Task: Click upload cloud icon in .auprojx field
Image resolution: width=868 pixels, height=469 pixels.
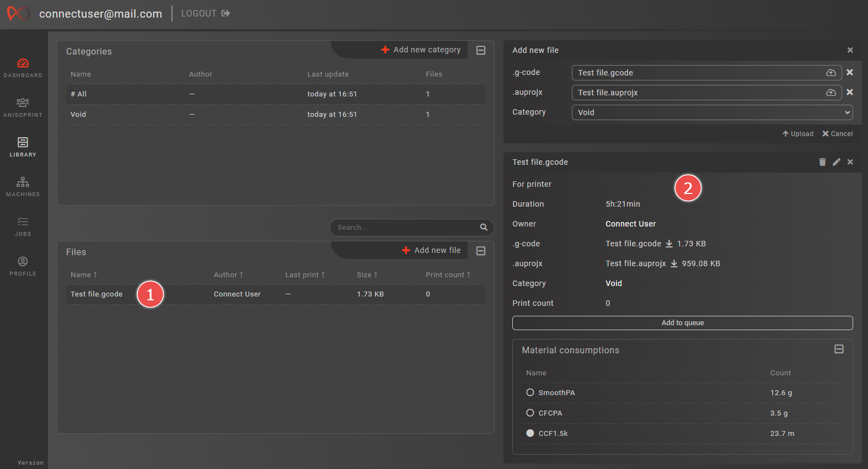Action: click(831, 93)
